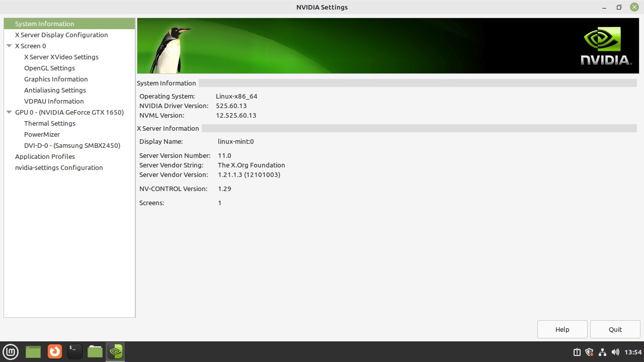Click the NVIDIA Driver Version label
The height and width of the screenshot is (362, 644).
pos(174,106)
